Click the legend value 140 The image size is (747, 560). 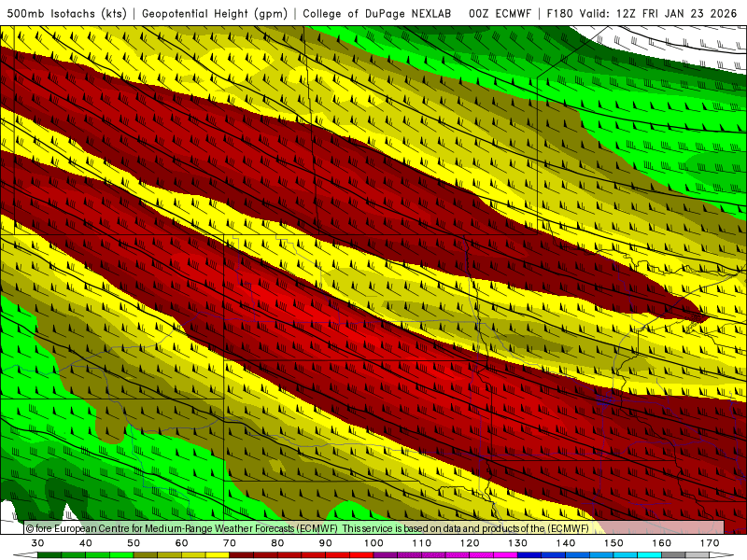click(x=566, y=543)
